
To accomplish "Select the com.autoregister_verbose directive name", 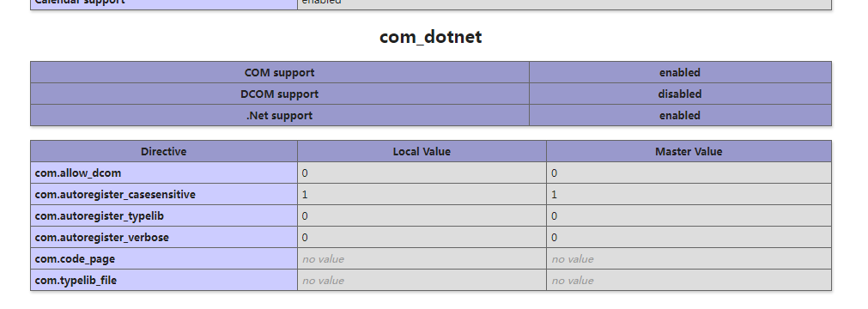I will pos(102,238).
